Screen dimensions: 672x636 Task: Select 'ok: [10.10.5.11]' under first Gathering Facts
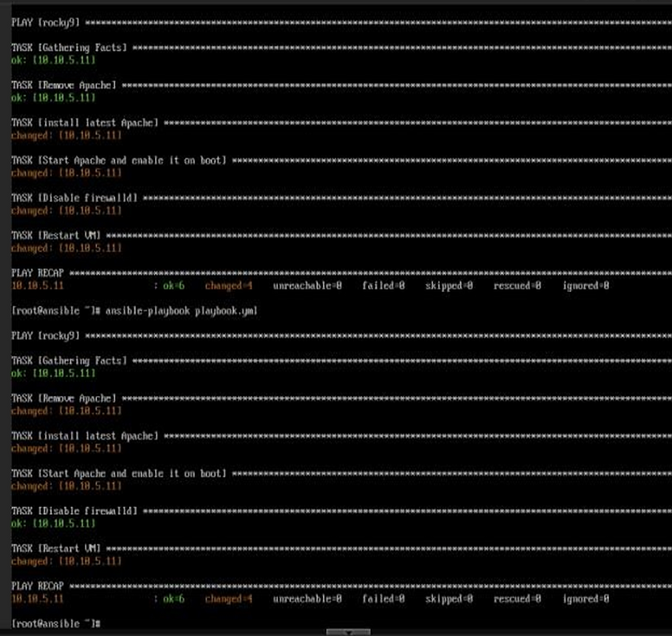coord(53,60)
